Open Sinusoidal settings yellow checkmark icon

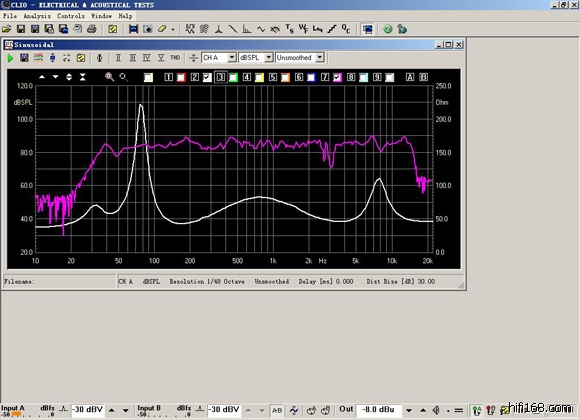pos(81,58)
